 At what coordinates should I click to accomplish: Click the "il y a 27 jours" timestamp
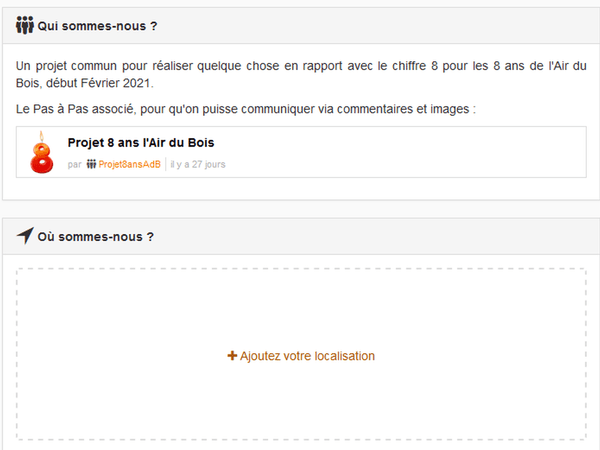click(x=198, y=164)
